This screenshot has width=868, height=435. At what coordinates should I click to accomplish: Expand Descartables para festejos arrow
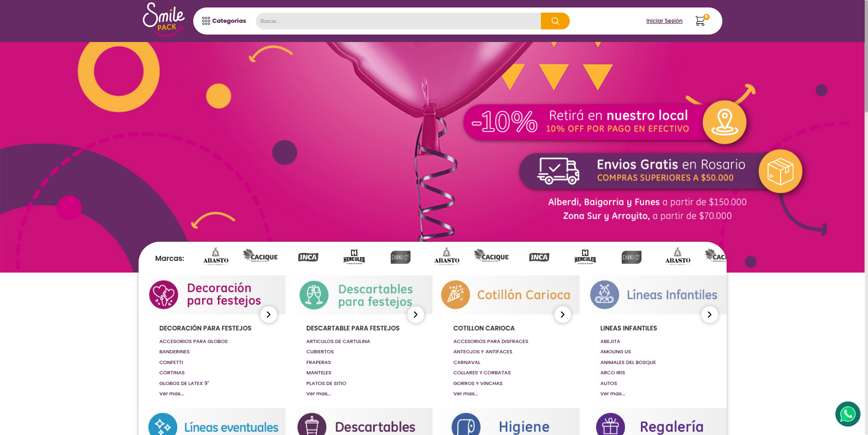coord(415,315)
